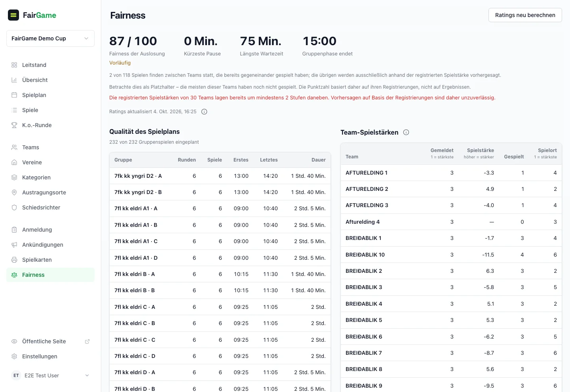570x392 pixels.
Task: Click the Übersicht bar chart icon
Action: coord(14,80)
